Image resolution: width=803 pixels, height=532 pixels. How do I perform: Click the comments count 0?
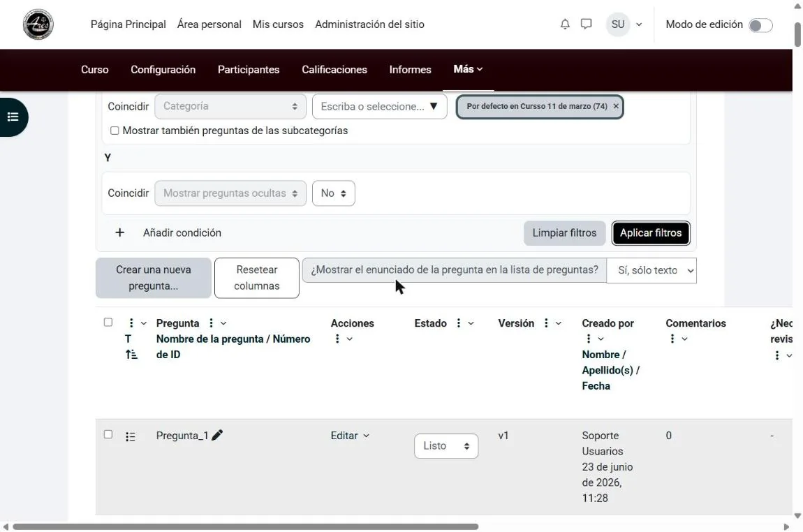(x=669, y=436)
